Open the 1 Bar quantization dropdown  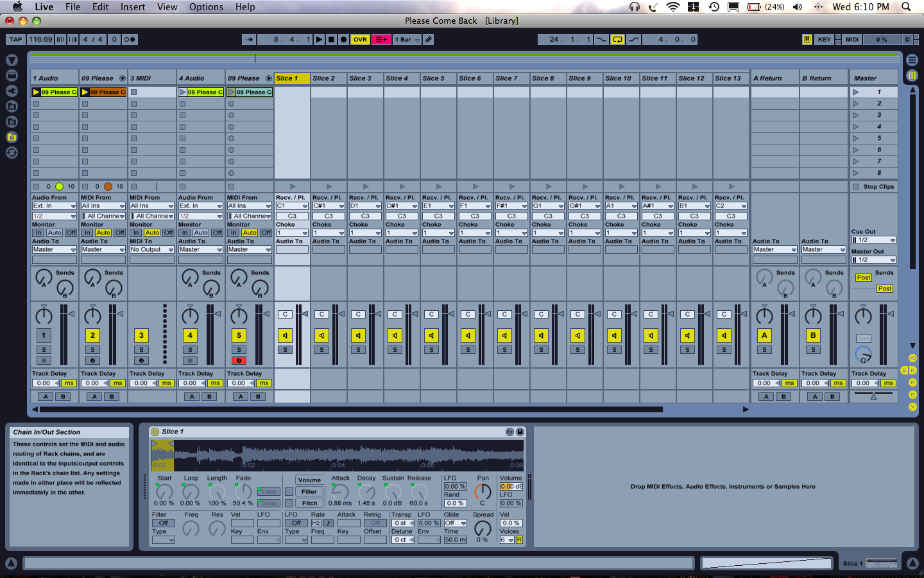(407, 39)
